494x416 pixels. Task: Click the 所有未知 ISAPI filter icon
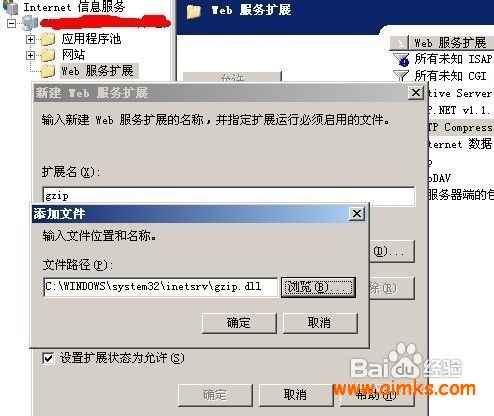pos(401,60)
